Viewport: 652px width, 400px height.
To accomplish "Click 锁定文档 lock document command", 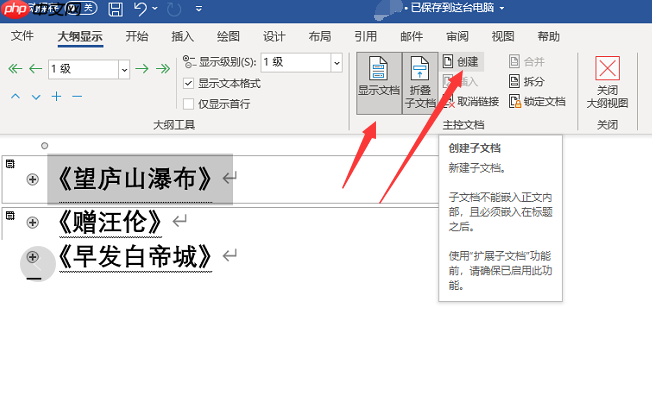I will pos(537,101).
